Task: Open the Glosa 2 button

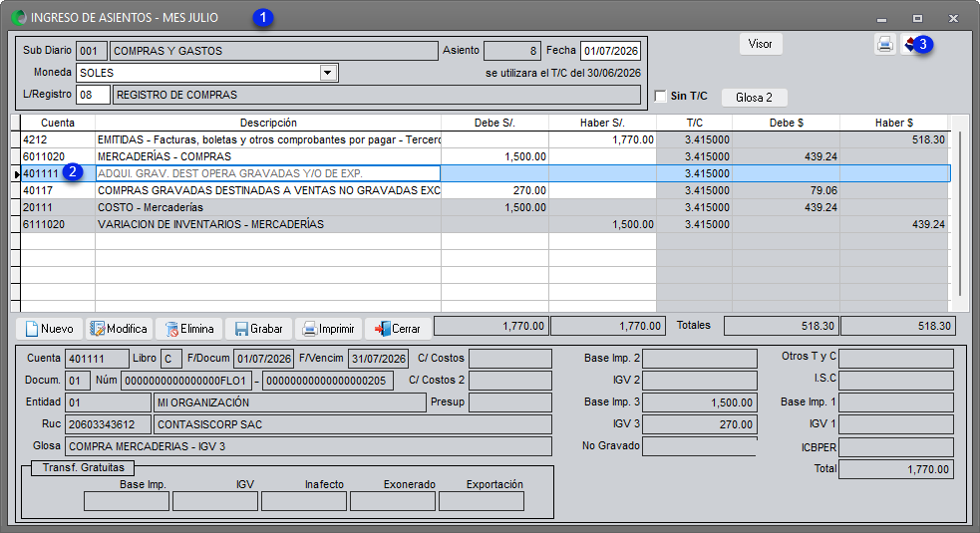Action: point(754,98)
